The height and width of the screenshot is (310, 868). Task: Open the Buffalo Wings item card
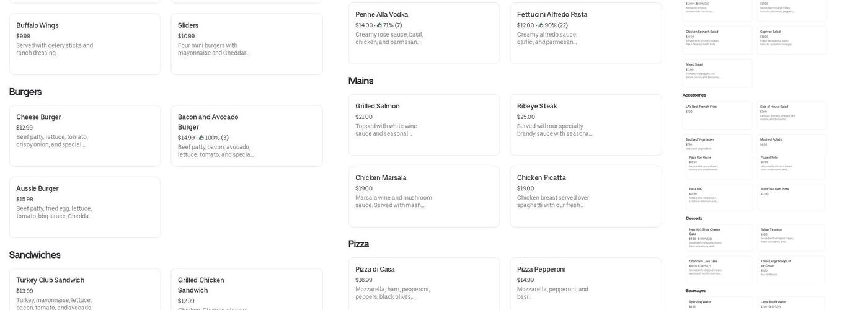coord(85,44)
